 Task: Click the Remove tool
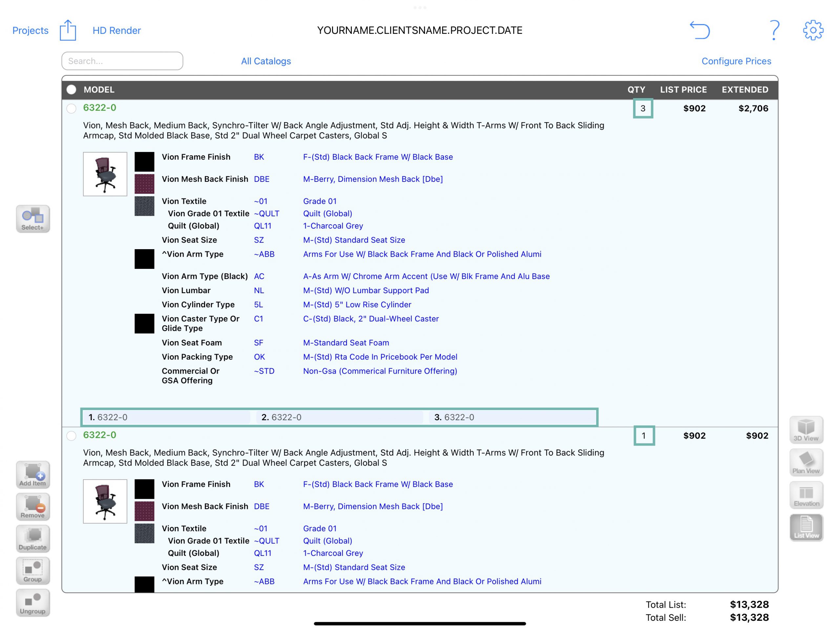pos(33,507)
